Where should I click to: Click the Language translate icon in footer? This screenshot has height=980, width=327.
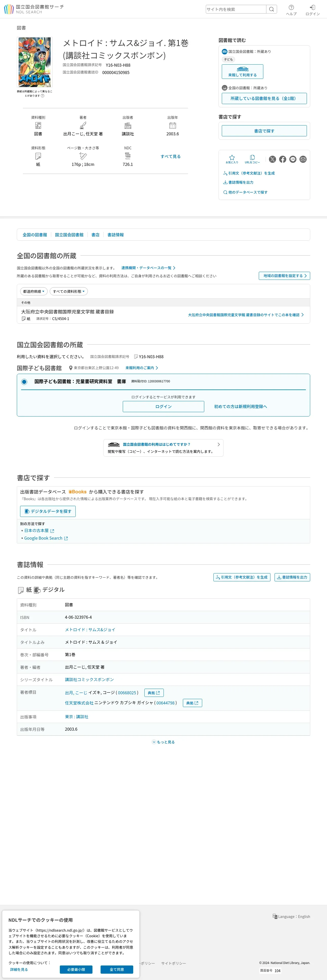pyautogui.click(x=275, y=916)
